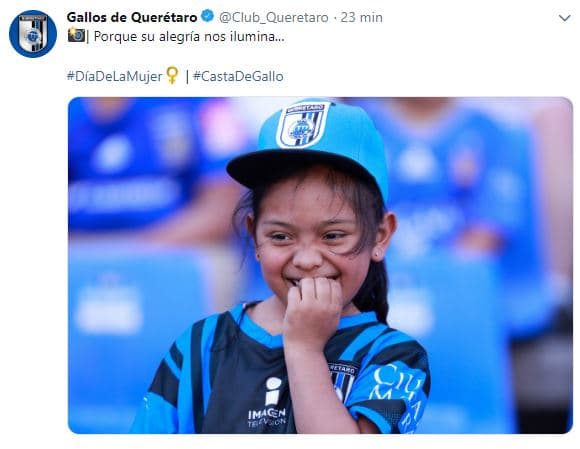Click the female symbol emoji after hashtag

pos(172,75)
